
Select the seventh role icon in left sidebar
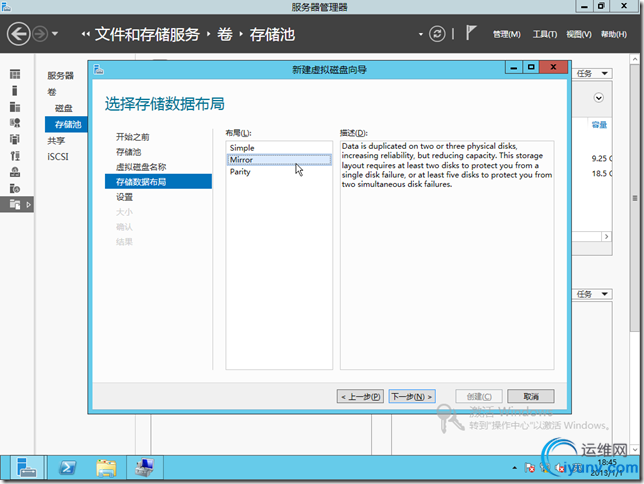click(x=15, y=172)
